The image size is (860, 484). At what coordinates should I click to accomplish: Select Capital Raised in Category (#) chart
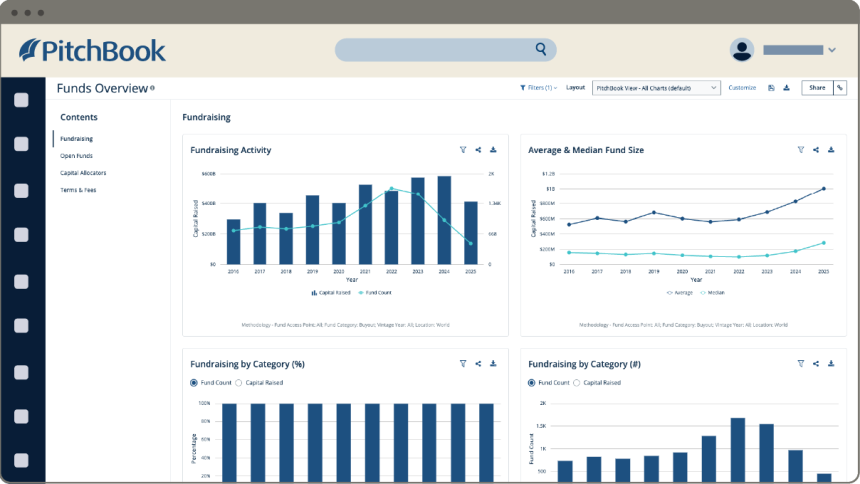(576, 383)
